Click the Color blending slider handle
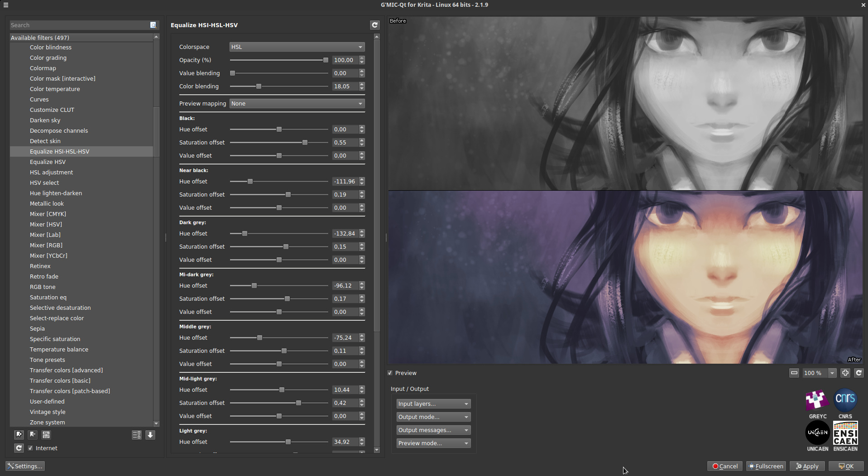Image resolution: width=868 pixels, height=476 pixels. (x=259, y=86)
